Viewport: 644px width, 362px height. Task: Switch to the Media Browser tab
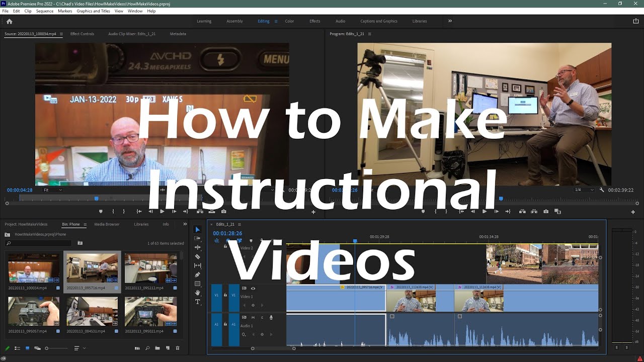click(107, 224)
